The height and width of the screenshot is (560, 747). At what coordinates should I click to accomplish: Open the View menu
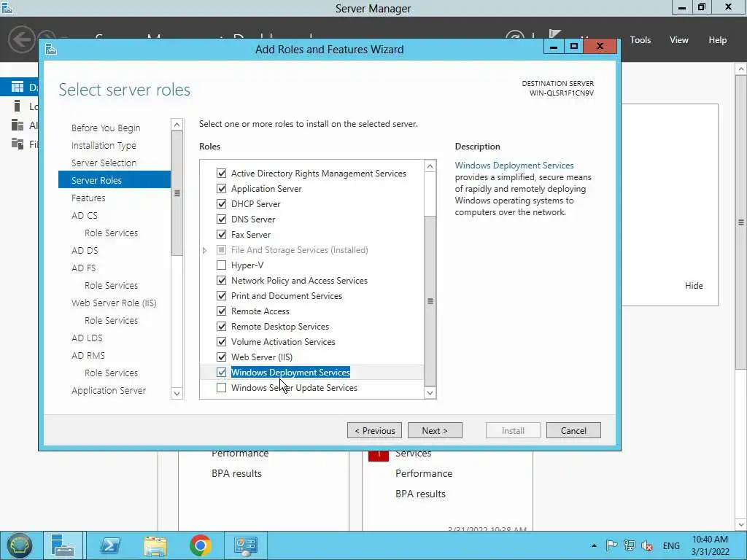point(679,40)
